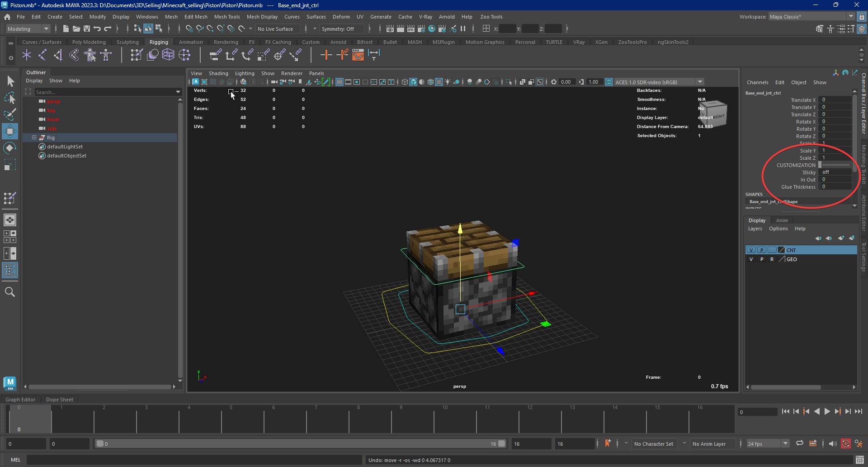Click the Redo arrow icon
Image resolution: width=868 pixels, height=467 pixels.
coord(108,29)
